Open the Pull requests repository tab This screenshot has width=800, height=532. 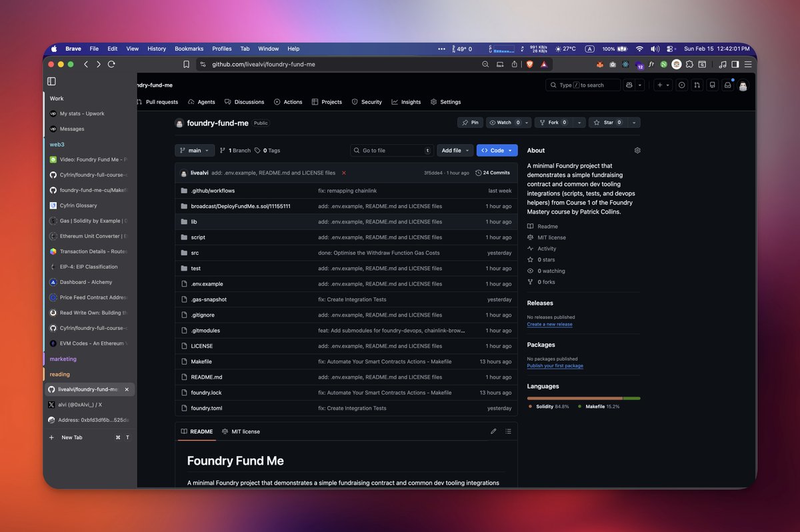coord(158,102)
